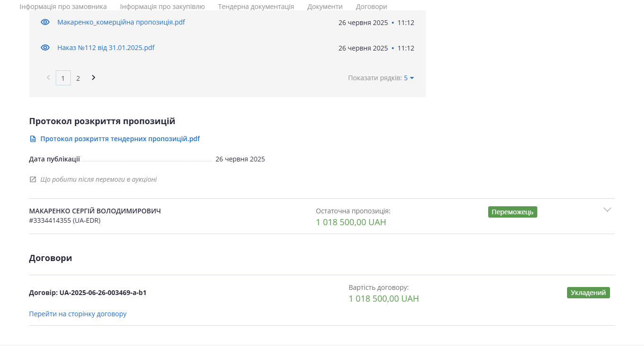Download Протокол розкриття тендерних пропозицій.pdf
The width and height of the screenshot is (644, 346).
point(120,139)
